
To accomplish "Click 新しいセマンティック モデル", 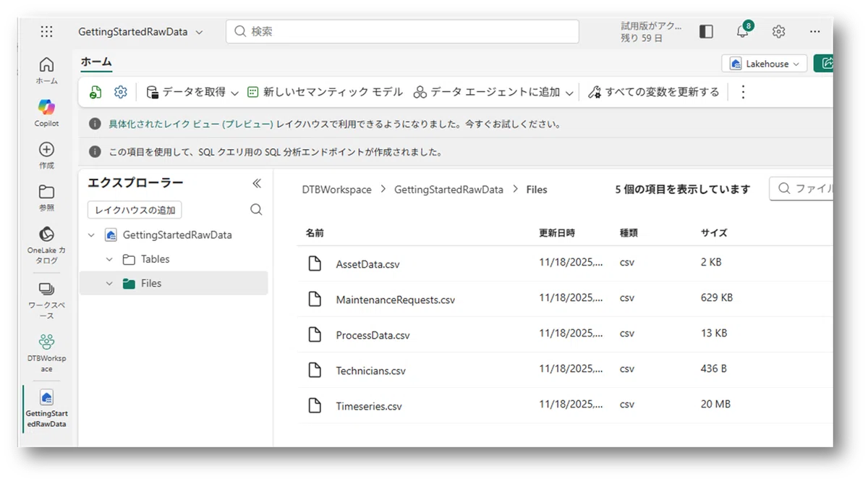I will pos(325,92).
